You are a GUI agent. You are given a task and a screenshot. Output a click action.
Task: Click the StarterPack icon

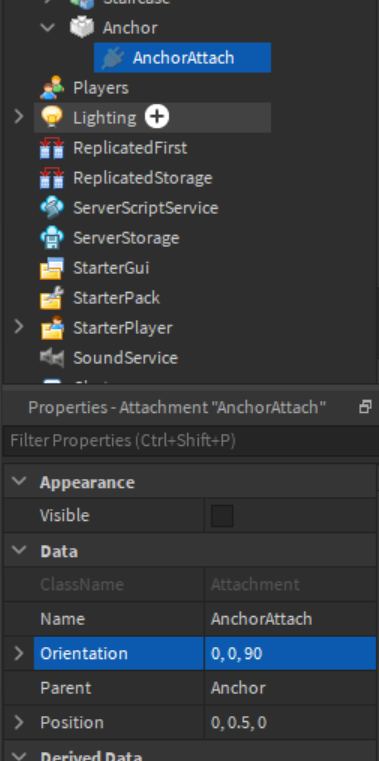(52, 298)
